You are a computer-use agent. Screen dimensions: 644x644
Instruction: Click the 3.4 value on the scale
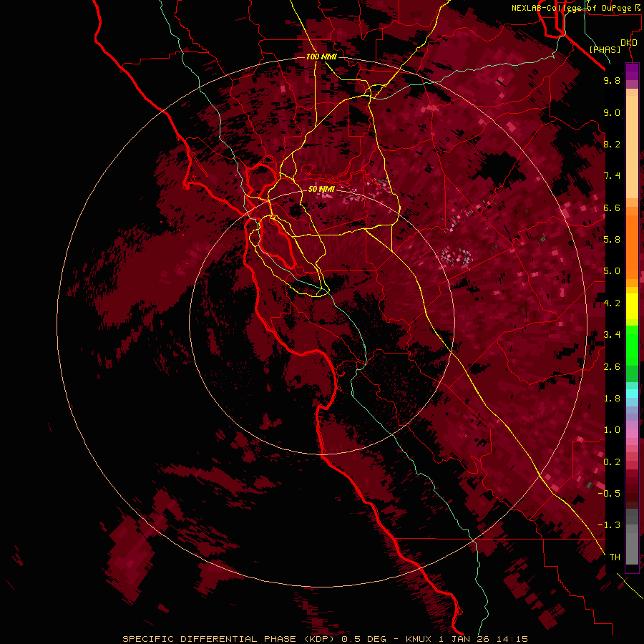(x=612, y=335)
